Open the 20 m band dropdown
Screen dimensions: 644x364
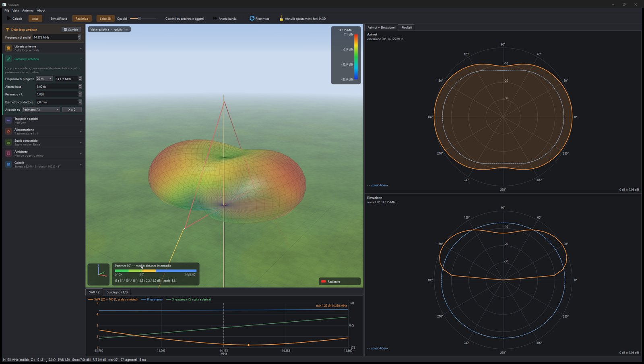[44, 79]
